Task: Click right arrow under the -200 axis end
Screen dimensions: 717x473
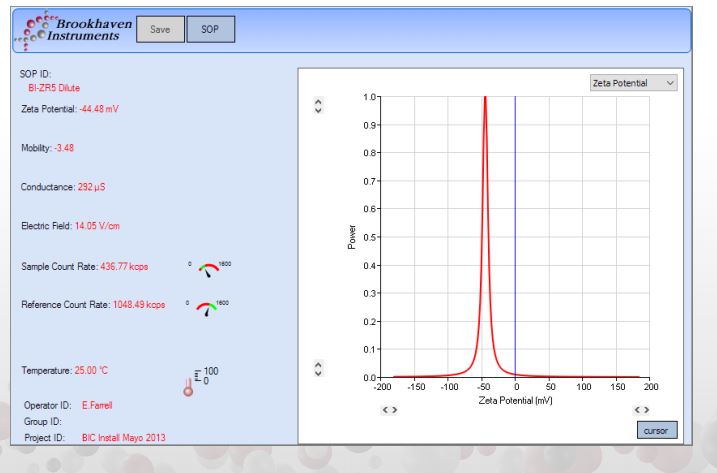Action: [x=394, y=410]
